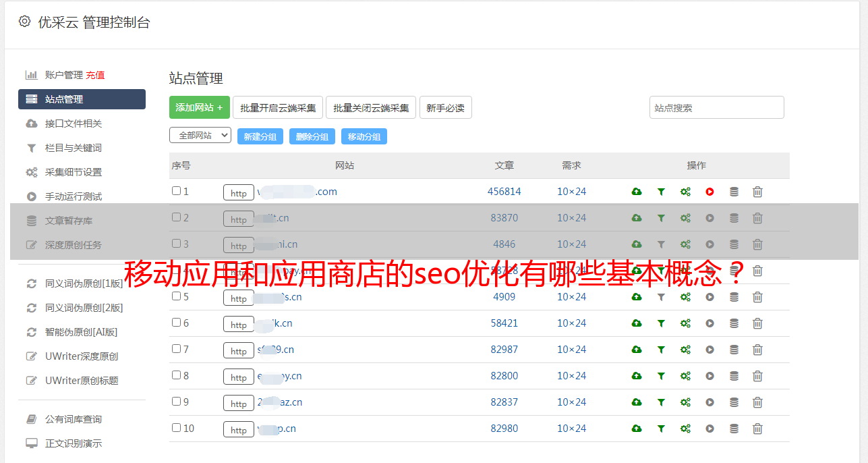
Task: Tick the checkbox for site row 3
Action: click(x=176, y=244)
